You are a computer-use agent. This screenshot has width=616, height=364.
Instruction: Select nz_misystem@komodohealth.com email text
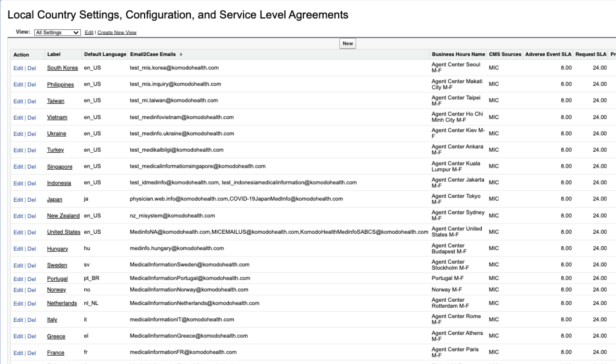point(172,216)
